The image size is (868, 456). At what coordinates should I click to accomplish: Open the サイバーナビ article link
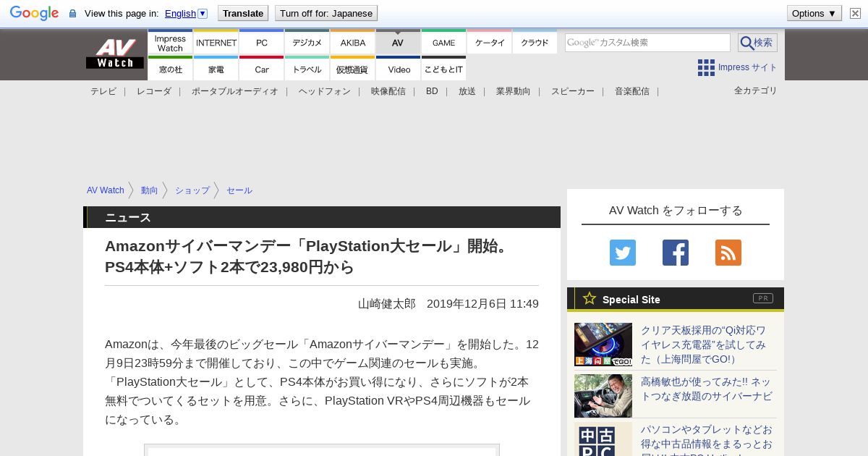tap(707, 389)
